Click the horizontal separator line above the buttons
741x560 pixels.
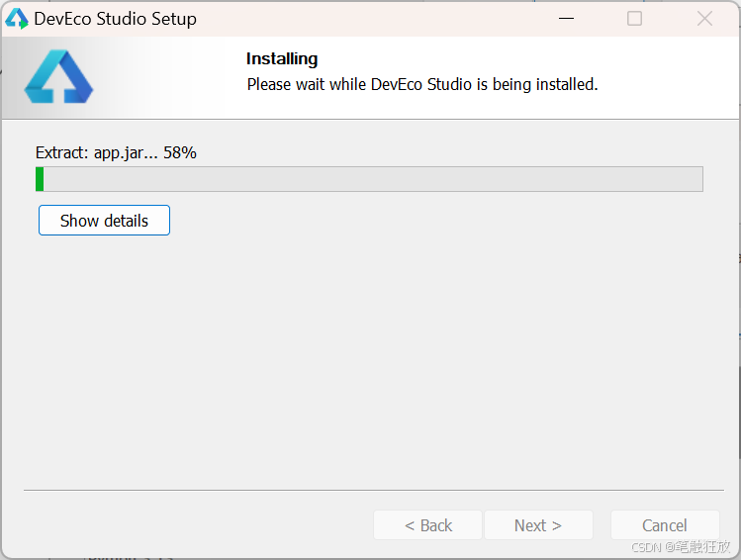373,490
